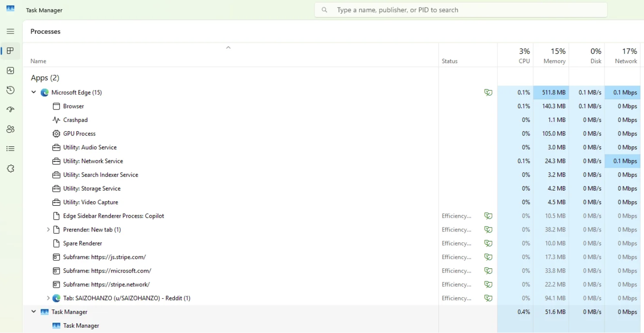This screenshot has width=644, height=333.
Task: Click the search bar to find a process
Action: pos(460,9)
